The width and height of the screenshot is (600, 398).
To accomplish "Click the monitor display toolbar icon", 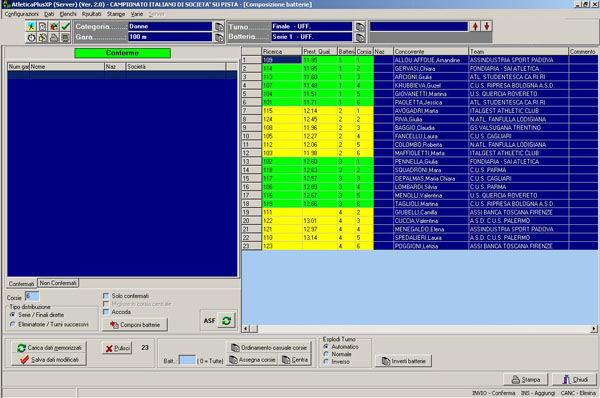I will pyautogui.click(x=65, y=37).
